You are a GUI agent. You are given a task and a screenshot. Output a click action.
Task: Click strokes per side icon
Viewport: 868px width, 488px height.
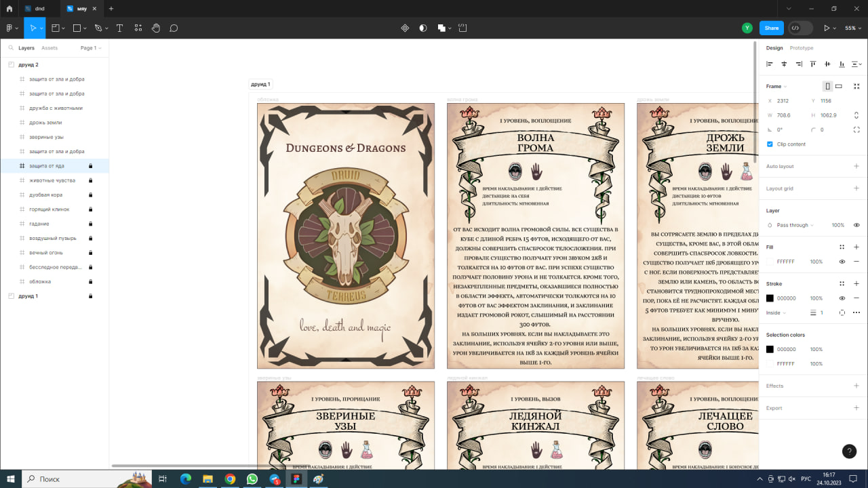coord(842,312)
